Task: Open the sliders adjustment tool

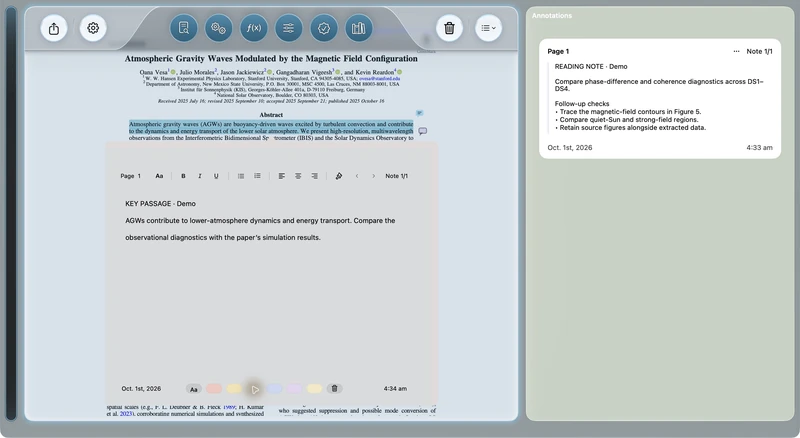Action: tap(289, 28)
